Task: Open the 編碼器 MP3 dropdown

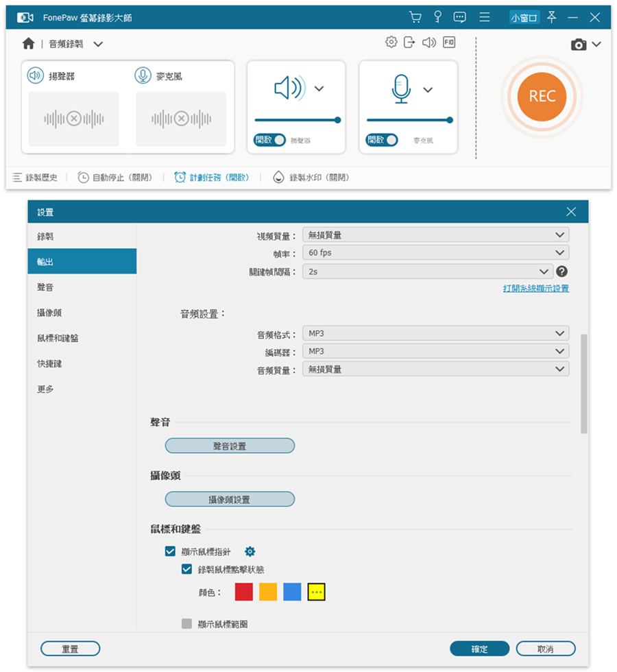Action: (436, 351)
